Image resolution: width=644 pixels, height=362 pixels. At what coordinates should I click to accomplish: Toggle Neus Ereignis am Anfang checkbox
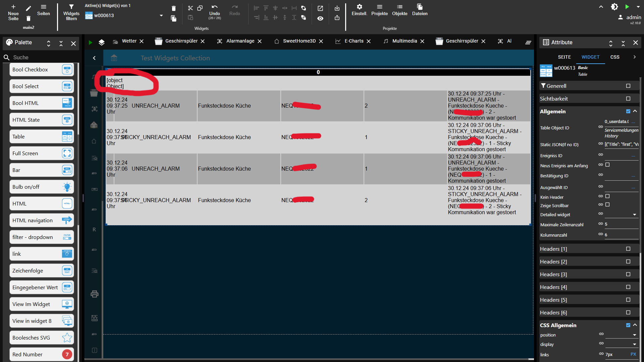[607, 165]
